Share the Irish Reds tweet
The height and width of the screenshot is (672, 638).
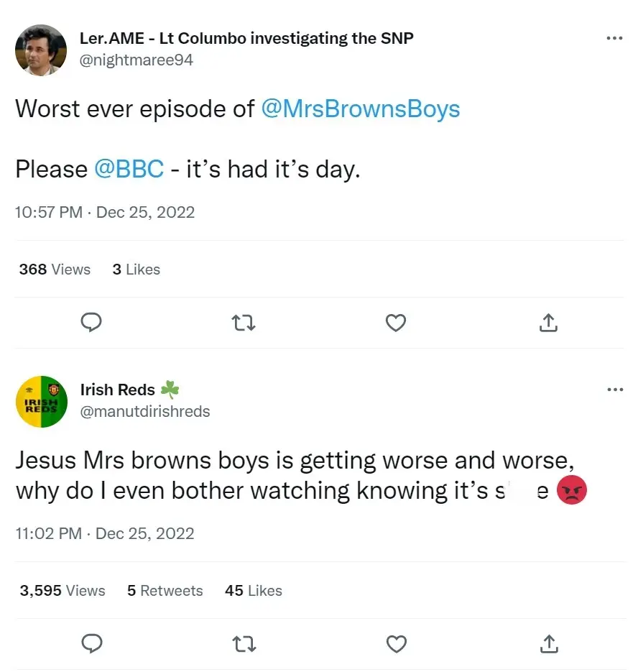(x=547, y=644)
